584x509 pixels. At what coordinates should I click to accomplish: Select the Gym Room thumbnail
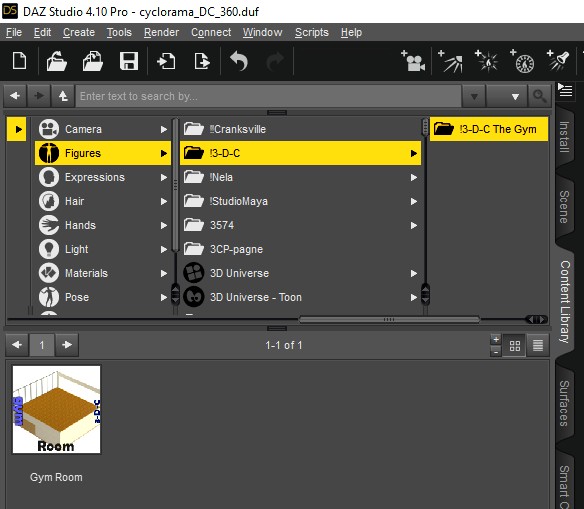pyautogui.click(x=56, y=409)
